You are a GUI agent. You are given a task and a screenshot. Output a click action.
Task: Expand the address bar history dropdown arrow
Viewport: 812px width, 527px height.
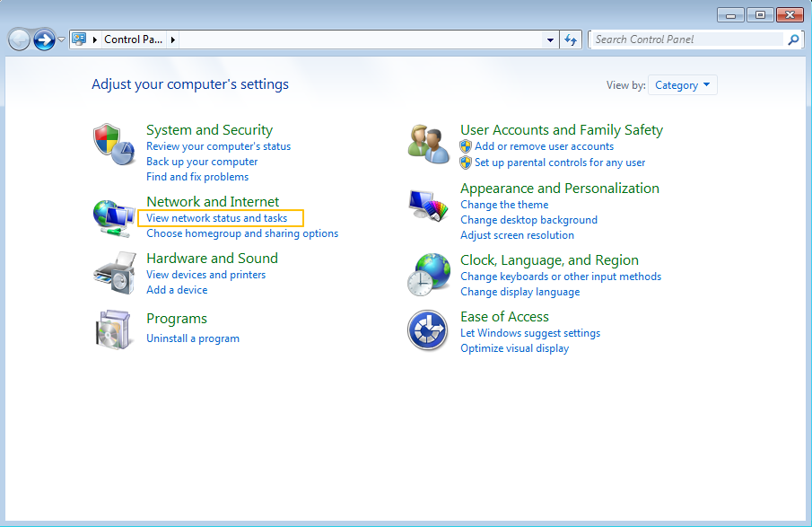[551, 40]
